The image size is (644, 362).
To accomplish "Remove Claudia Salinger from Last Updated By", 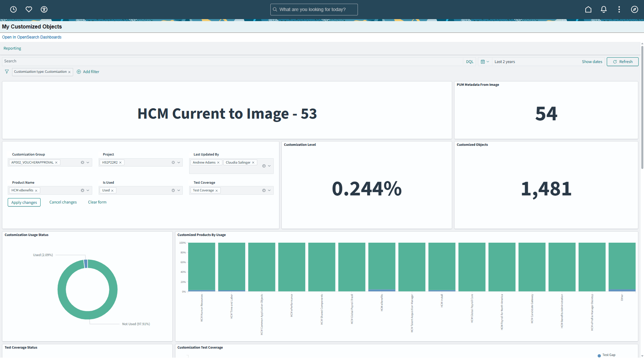I will tap(253, 163).
